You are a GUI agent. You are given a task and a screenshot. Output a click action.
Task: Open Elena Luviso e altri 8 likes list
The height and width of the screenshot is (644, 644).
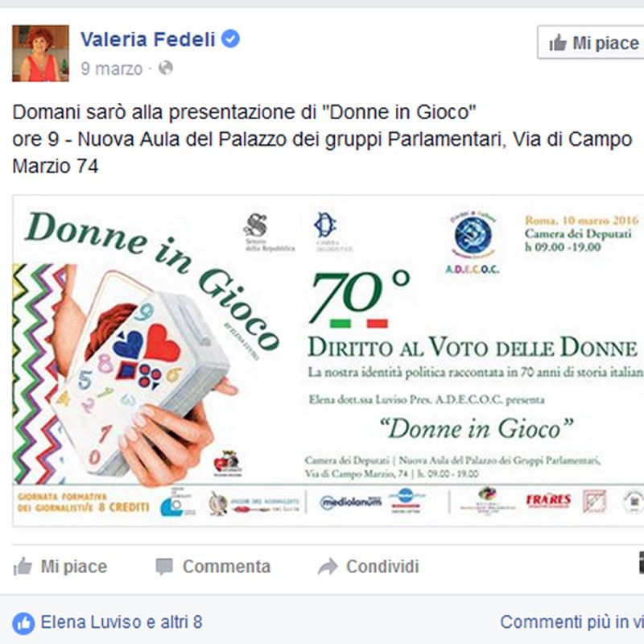coord(122,622)
